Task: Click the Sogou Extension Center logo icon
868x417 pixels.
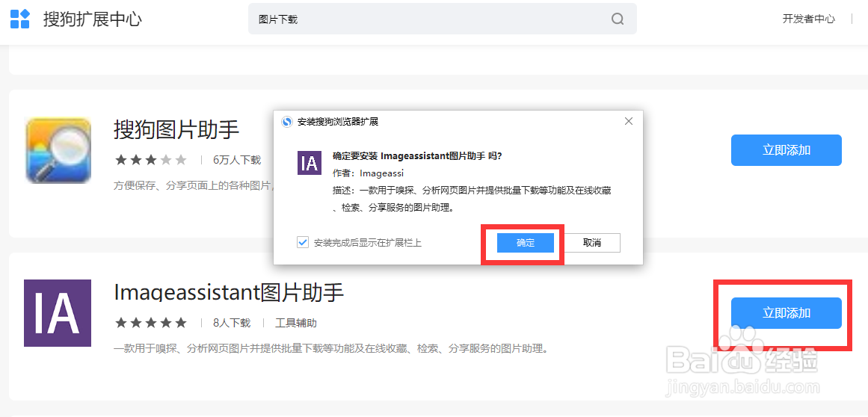Action: click(20, 19)
